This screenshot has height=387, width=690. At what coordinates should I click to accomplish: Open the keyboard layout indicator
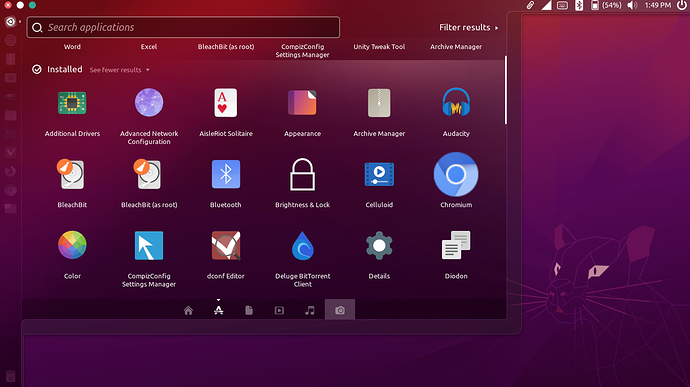(x=562, y=6)
